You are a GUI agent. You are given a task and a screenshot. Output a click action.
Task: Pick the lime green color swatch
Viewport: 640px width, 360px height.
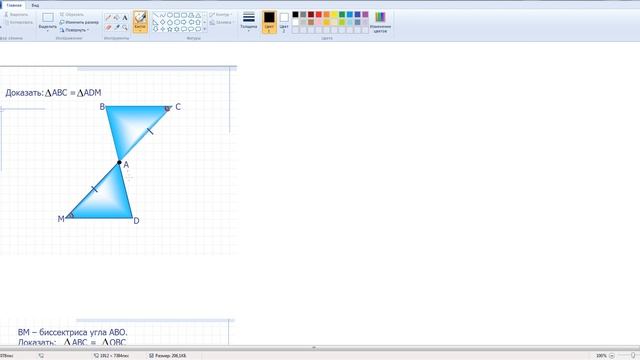[342, 22]
